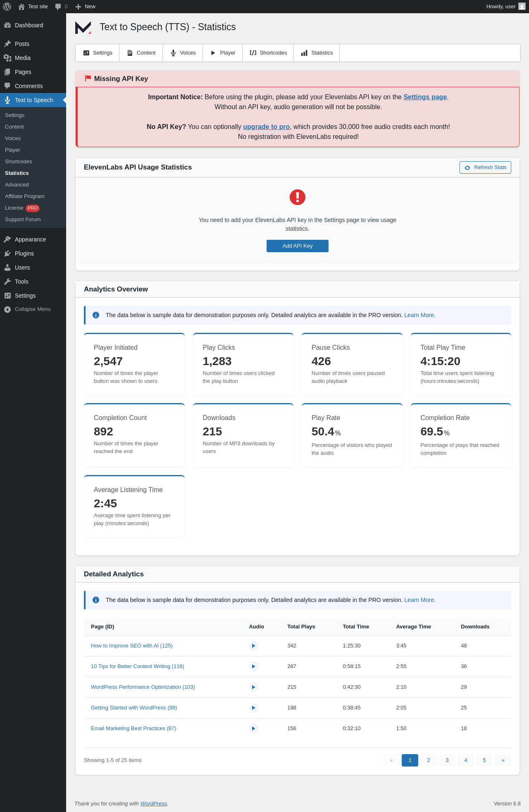Follow the Settings page link in notice
The height and width of the screenshot is (812, 529).
pos(425,97)
